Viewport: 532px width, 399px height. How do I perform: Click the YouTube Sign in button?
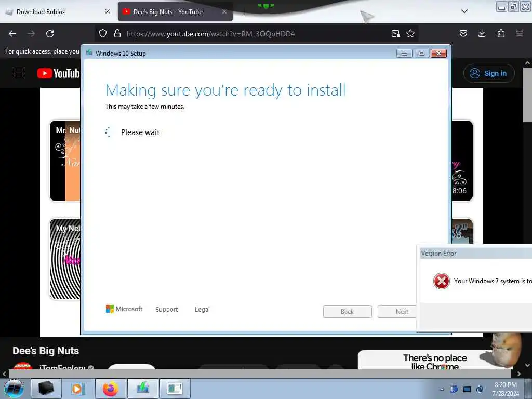pos(489,73)
